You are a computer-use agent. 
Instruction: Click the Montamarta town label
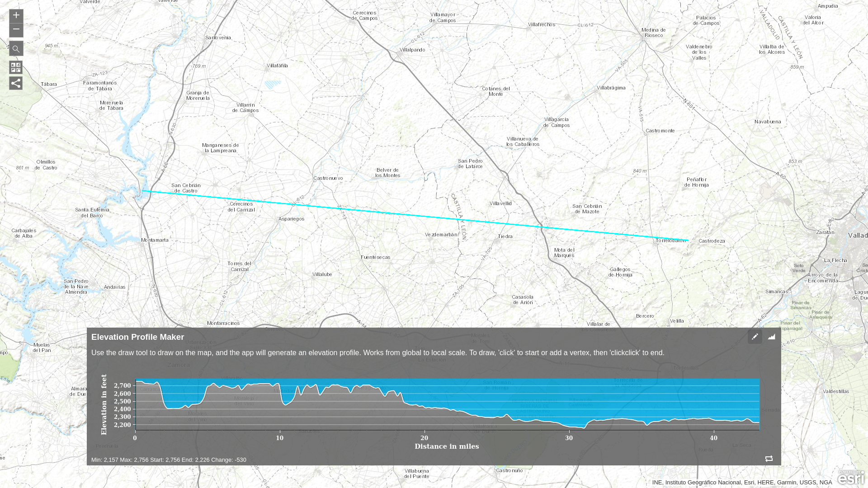[x=155, y=240]
